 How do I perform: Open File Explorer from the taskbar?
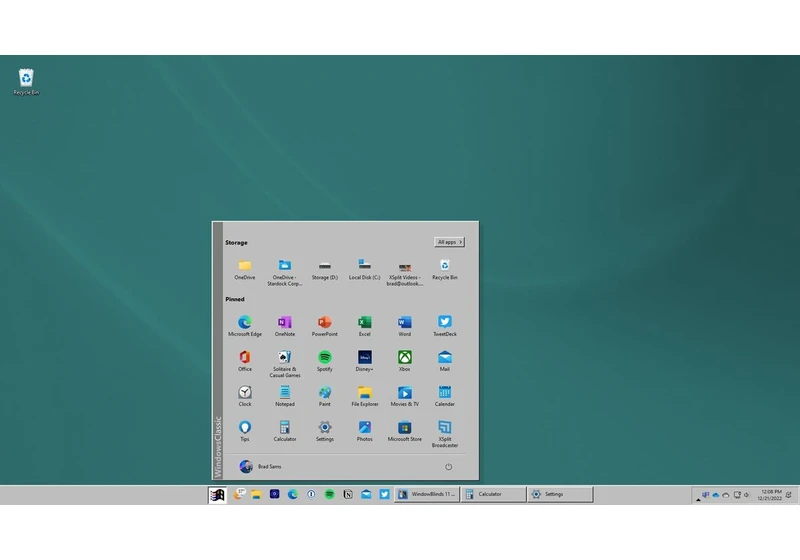click(x=256, y=494)
